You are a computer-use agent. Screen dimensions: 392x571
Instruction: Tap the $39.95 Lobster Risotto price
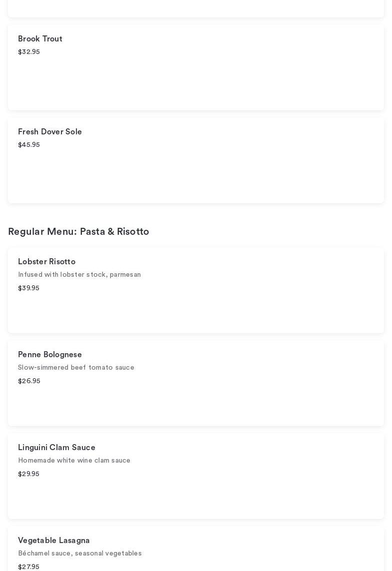point(28,288)
